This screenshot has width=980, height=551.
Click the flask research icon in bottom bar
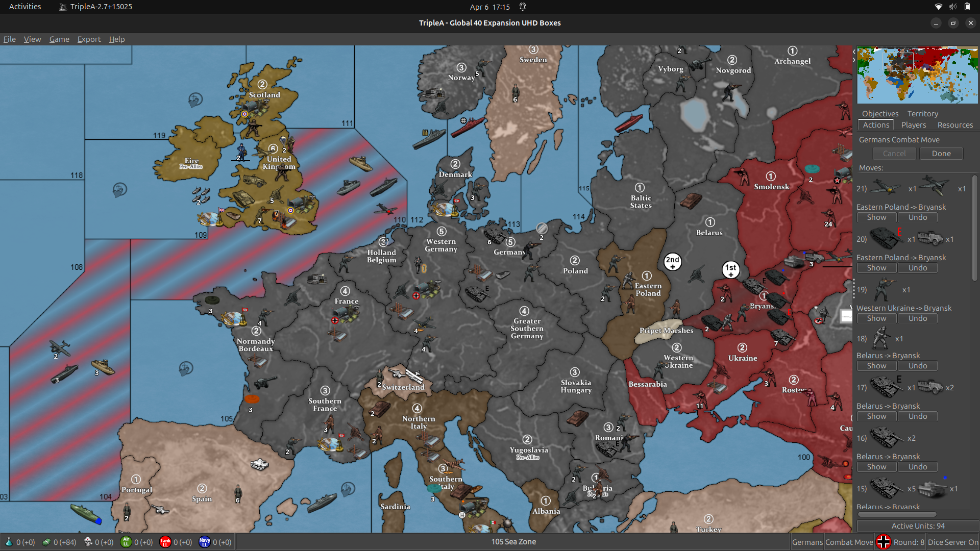(x=8, y=542)
